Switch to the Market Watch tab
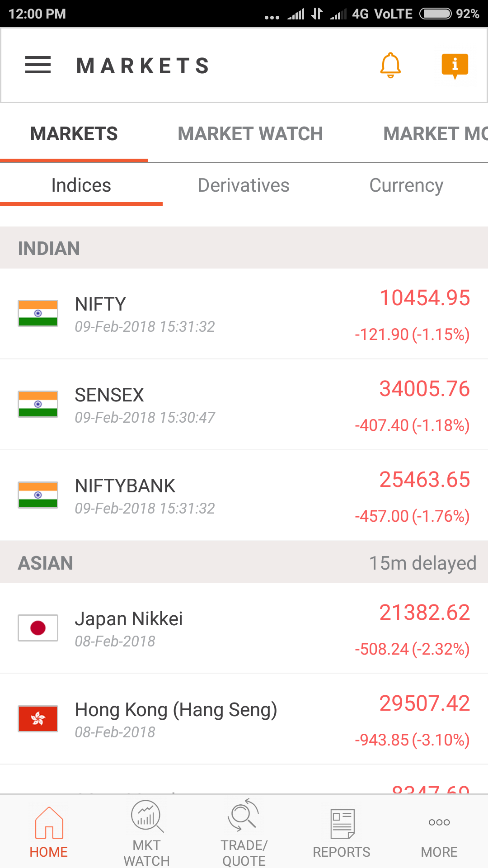Screen dimensions: 488x868 pos(250,134)
